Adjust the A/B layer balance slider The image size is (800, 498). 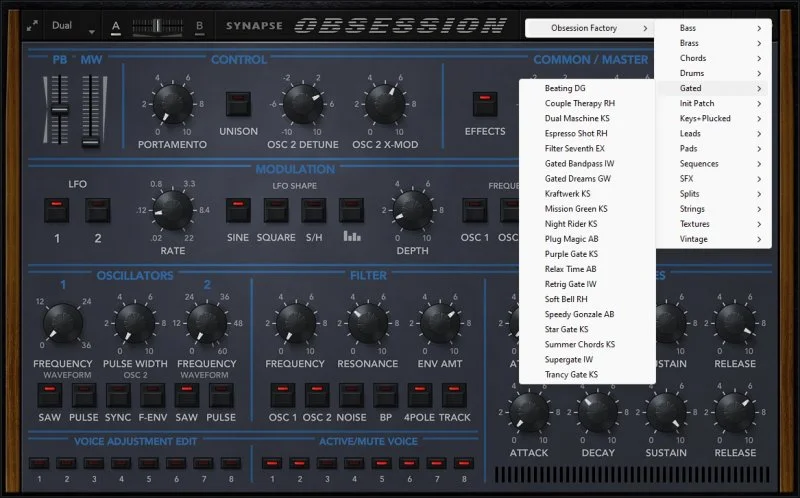(158, 26)
